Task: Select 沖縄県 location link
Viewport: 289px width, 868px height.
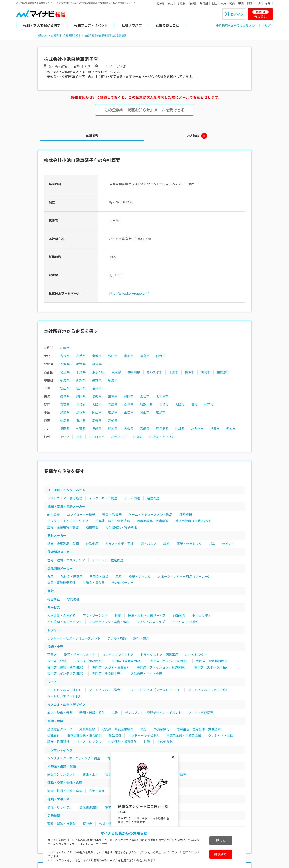Action: [180, 429]
